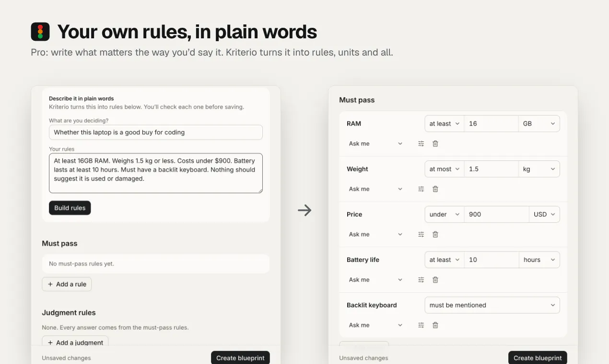Delete the Weight rule with trash icon
Viewport: 609px width, 364px height.
[435, 189]
